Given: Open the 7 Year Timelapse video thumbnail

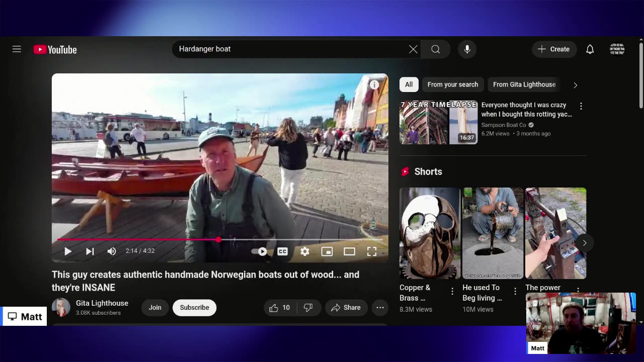Looking at the screenshot, I should tap(439, 123).
